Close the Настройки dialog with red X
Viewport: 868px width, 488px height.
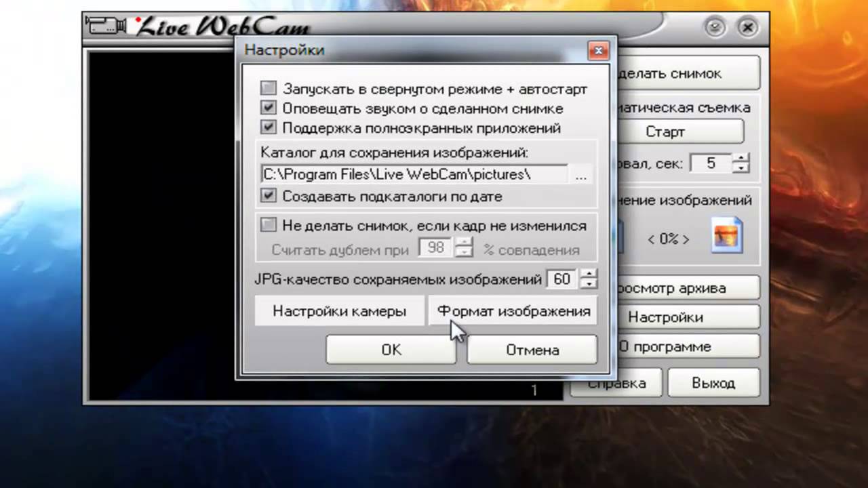pyautogui.click(x=597, y=50)
